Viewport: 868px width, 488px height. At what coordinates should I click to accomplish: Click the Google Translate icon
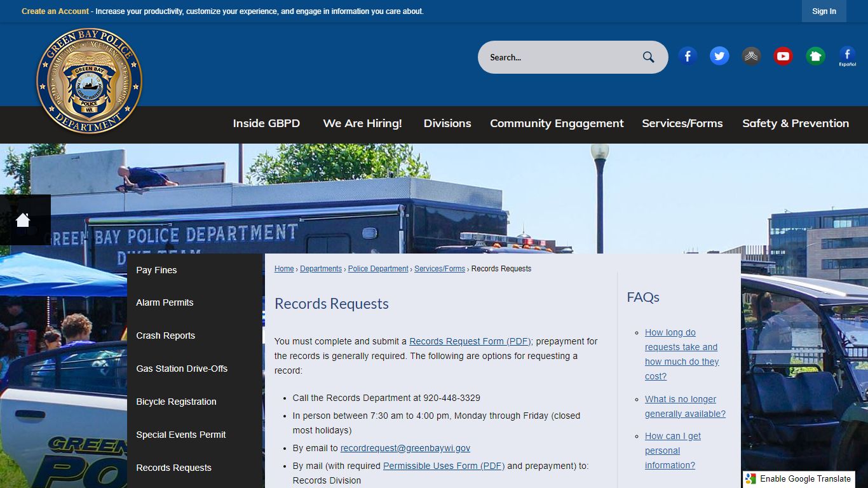coord(751,479)
